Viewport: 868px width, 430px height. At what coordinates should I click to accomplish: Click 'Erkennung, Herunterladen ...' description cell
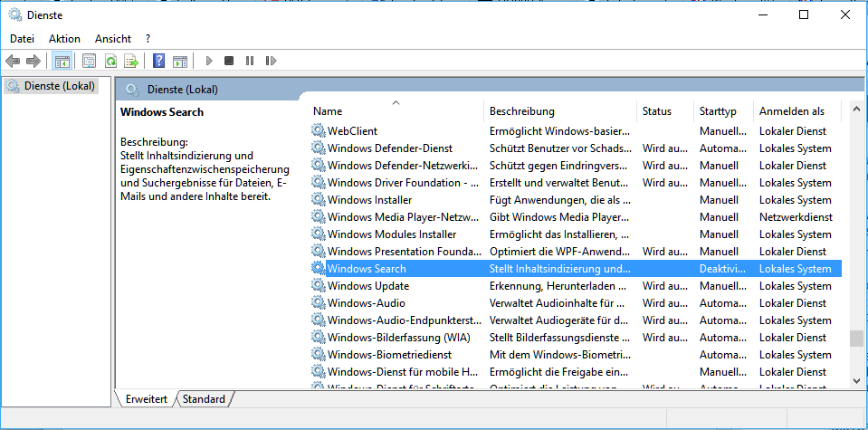(x=558, y=286)
